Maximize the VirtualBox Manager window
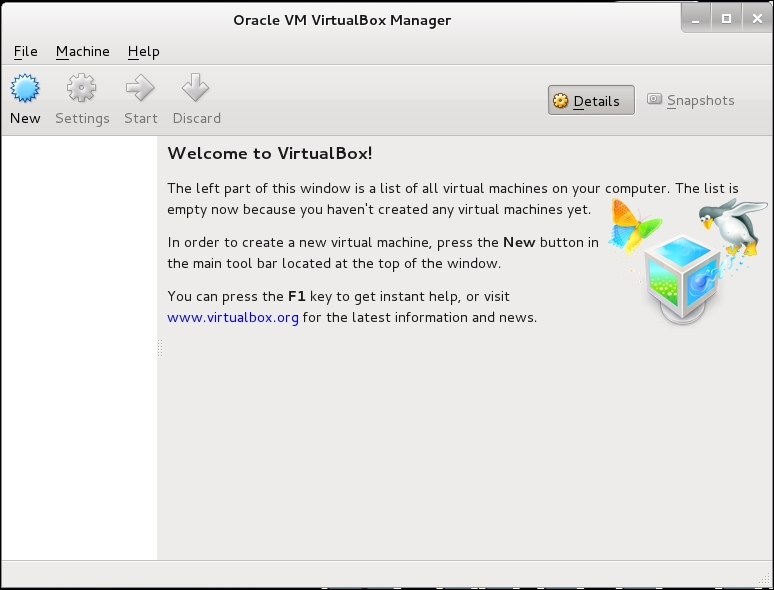This screenshot has height=590, width=774. (x=726, y=19)
